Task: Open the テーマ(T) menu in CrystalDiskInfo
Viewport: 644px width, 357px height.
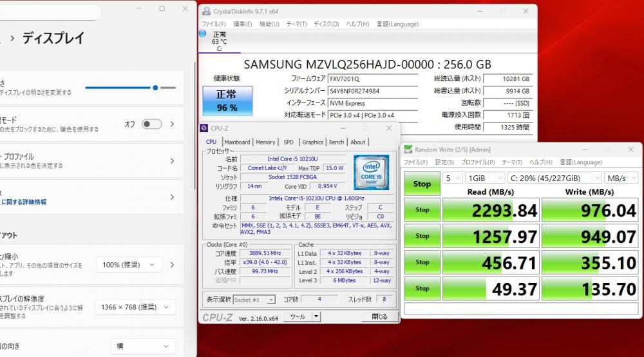Action: pyautogui.click(x=296, y=24)
